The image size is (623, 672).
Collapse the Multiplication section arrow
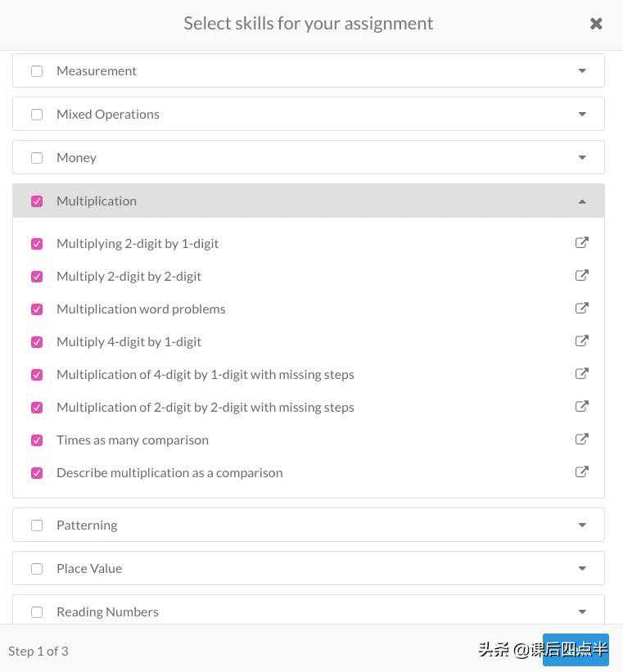(582, 201)
